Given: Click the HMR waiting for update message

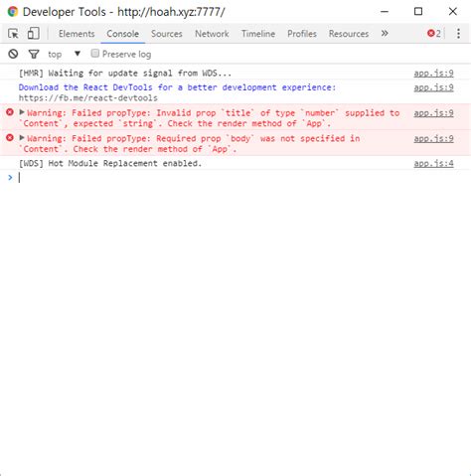Looking at the screenshot, I should [125, 73].
